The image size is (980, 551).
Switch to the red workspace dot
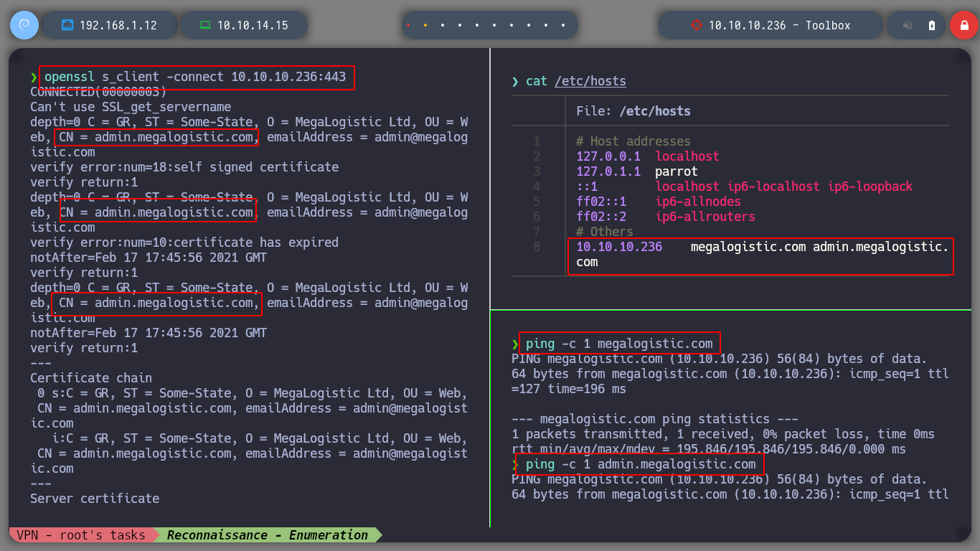[x=408, y=25]
